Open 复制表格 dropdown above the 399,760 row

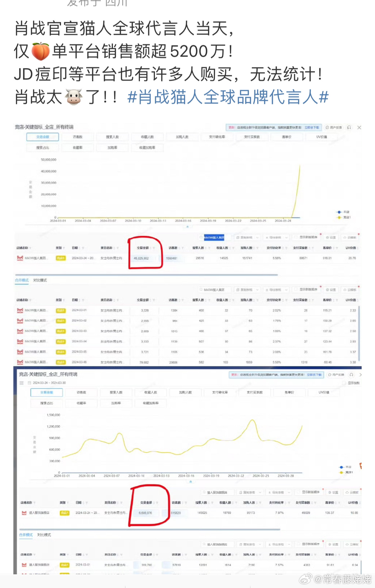[250, 544]
